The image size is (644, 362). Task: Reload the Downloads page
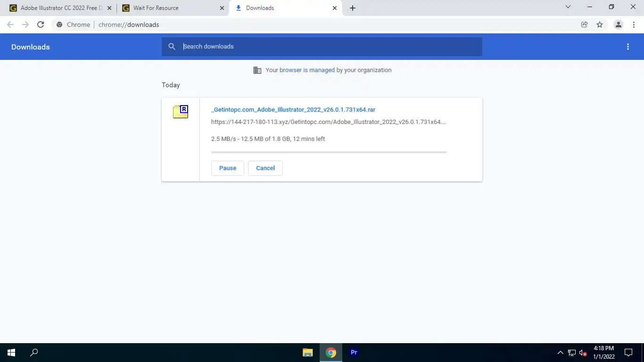click(x=41, y=25)
